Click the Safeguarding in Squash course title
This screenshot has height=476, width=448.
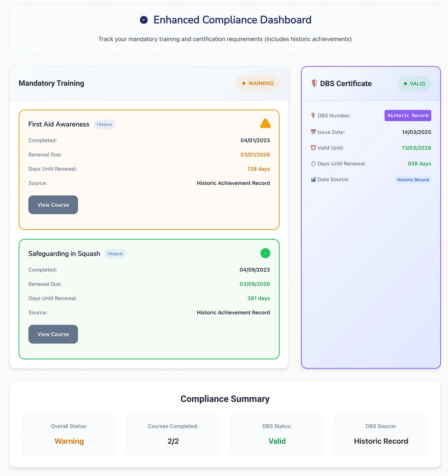click(64, 254)
